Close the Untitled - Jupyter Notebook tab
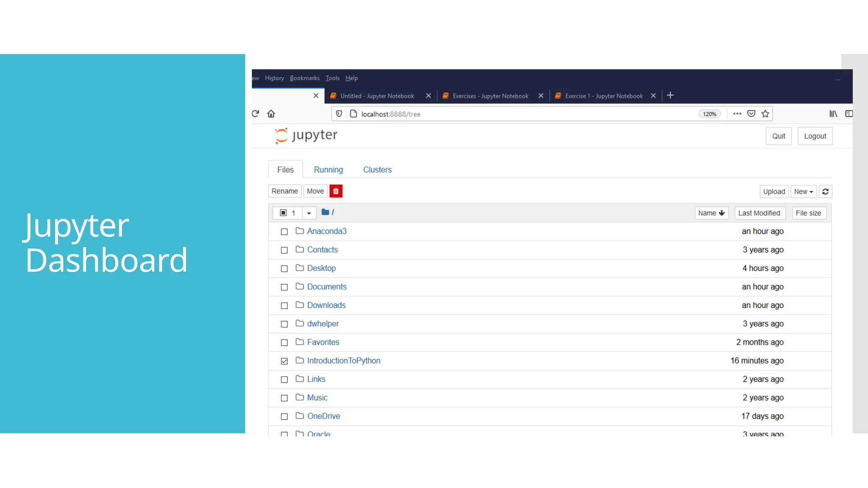 click(428, 96)
